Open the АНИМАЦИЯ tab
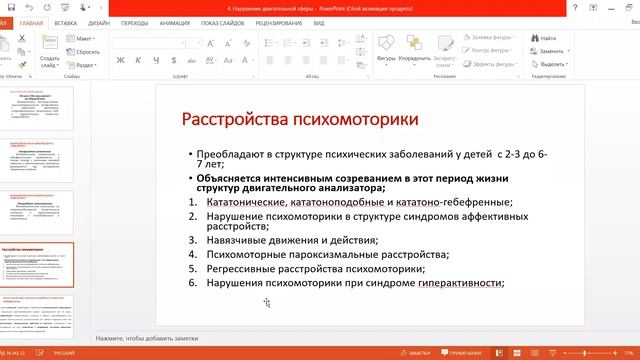640x360 pixels. 175,23
